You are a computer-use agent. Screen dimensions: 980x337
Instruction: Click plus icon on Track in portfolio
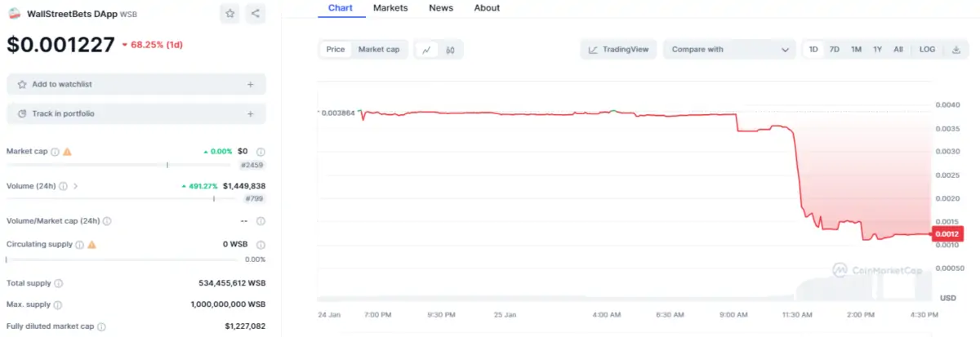coord(250,113)
